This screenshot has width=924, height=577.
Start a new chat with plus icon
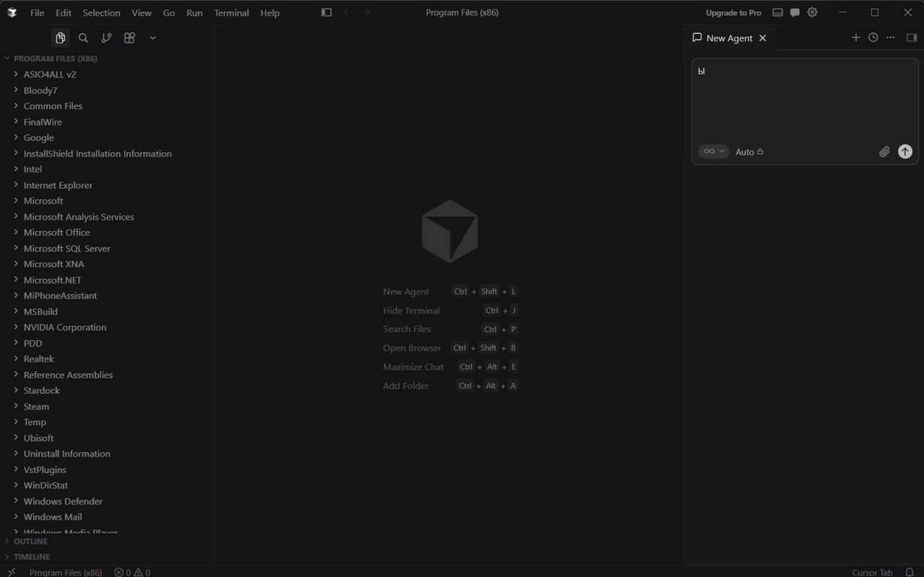856,38
